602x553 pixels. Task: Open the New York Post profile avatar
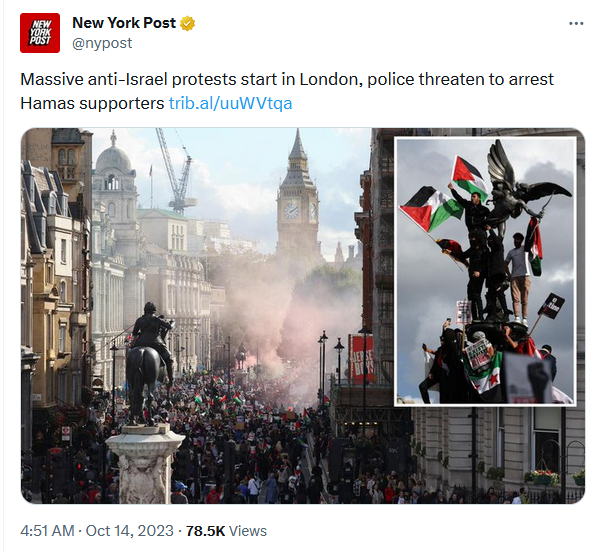coord(40,33)
